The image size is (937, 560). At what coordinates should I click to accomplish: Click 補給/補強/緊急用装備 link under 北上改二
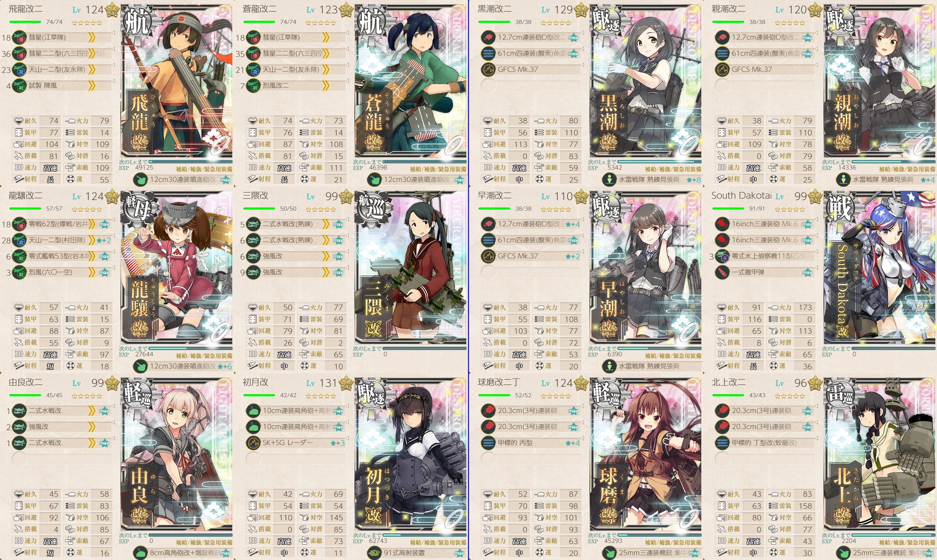click(907, 543)
